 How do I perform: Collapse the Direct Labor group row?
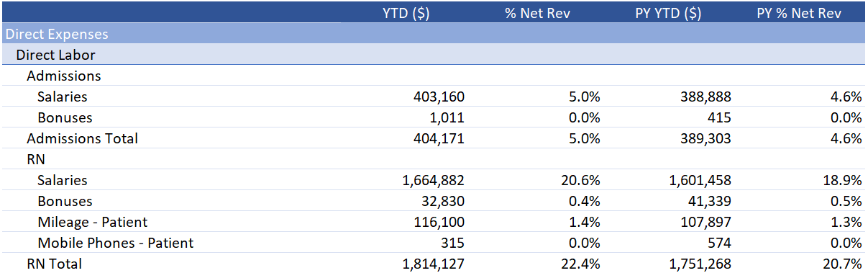pyautogui.click(x=434, y=55)
